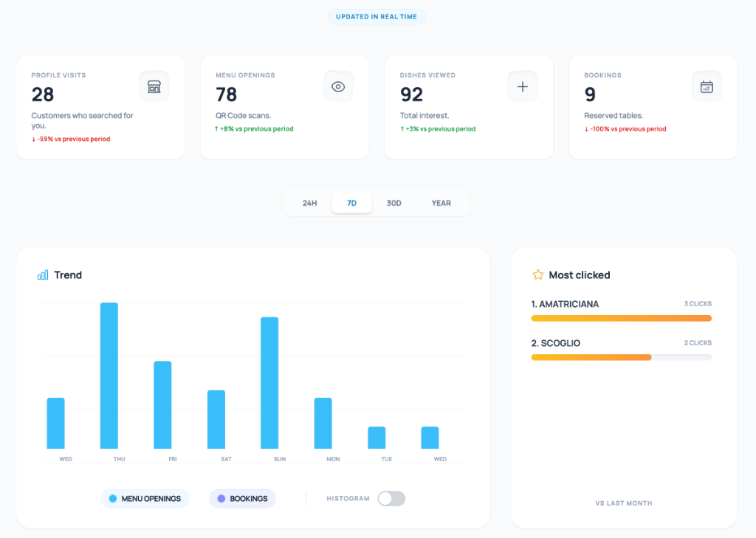
Task: Switch to the 24H time range
Action: click(x=309, y=202)
